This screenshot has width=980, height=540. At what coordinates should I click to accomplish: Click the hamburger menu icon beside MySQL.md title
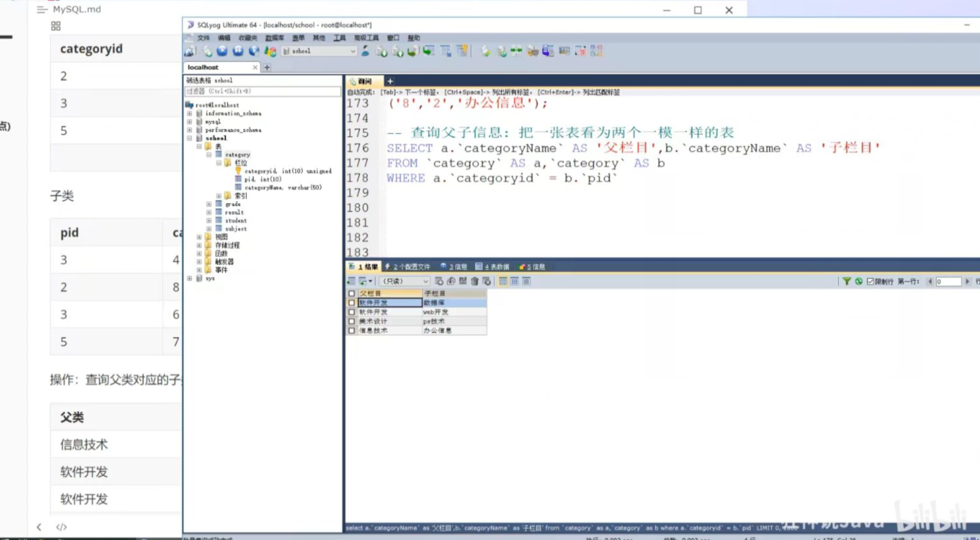(42, 10)
